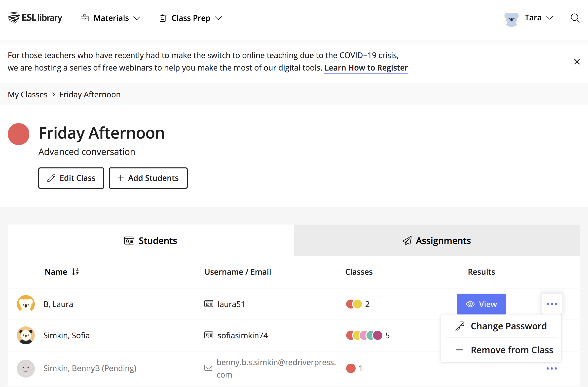Open the Materials menu
The image size is (588, 387).
point(110,18)
